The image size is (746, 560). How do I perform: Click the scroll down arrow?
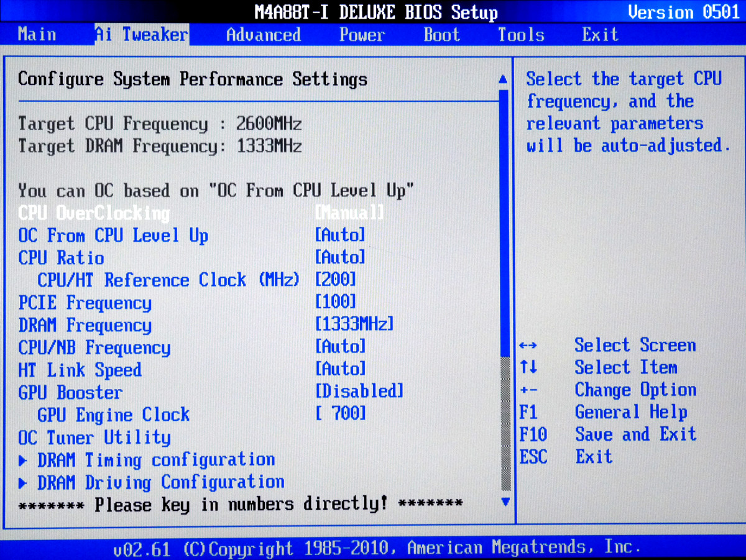505,501
